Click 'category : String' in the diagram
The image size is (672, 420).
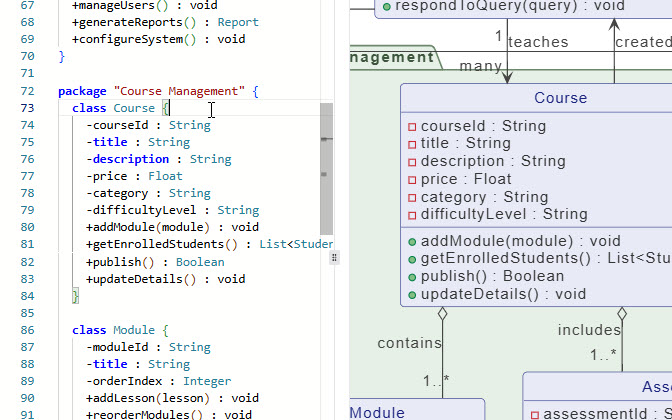[484, 197]
